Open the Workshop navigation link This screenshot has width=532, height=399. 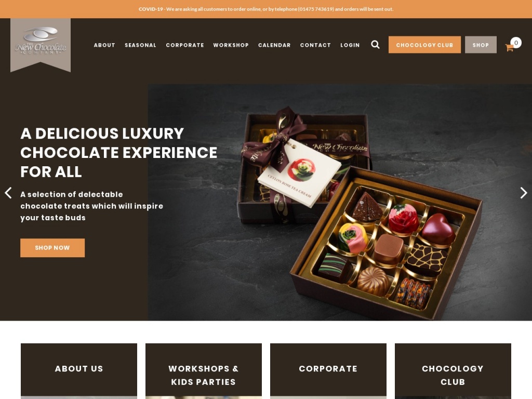tap(231, 45)
